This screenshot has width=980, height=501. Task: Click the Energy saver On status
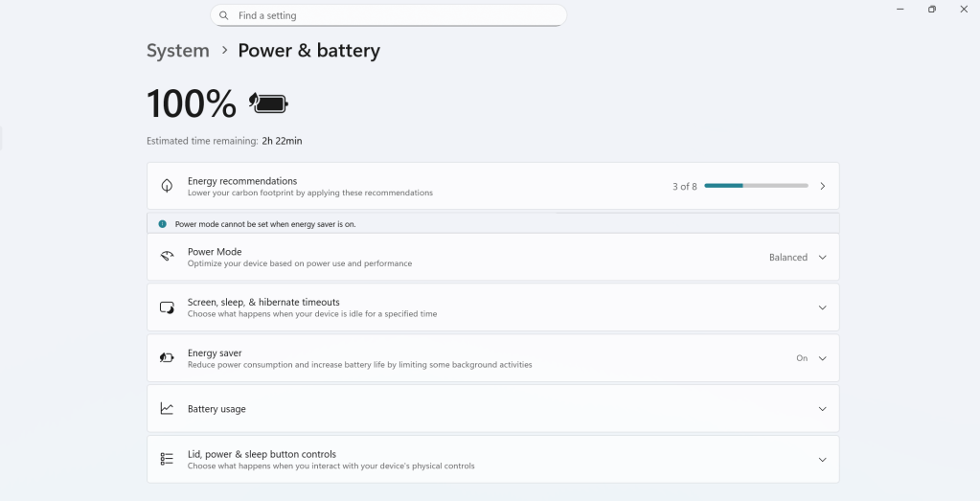pos(802,358)
